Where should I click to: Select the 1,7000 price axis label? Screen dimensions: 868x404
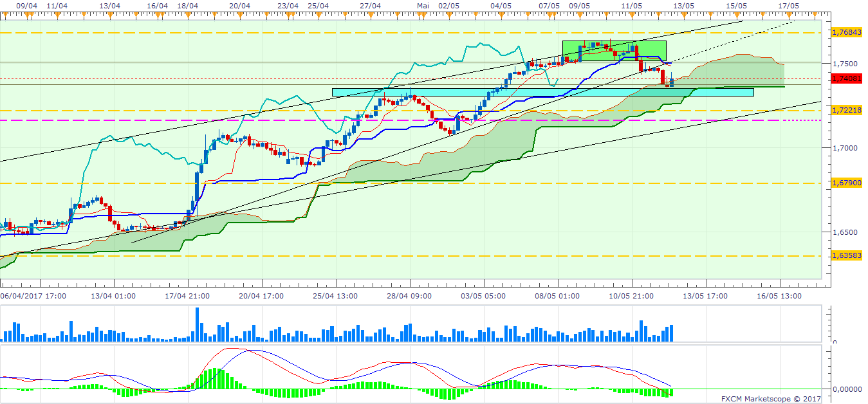pos(844,148)
